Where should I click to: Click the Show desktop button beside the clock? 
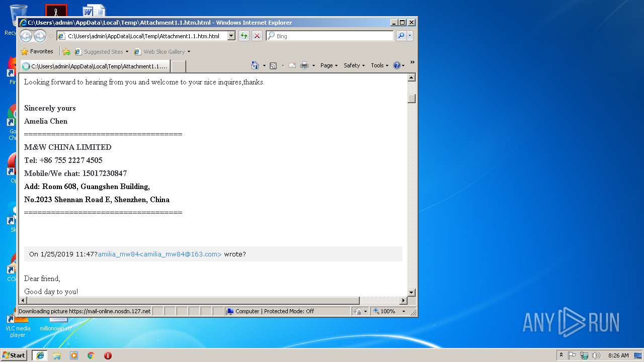639,355
